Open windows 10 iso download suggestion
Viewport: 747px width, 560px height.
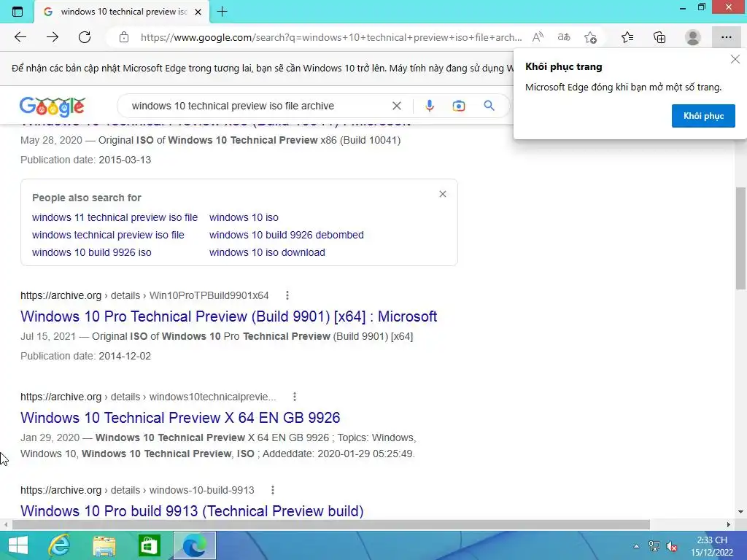click(267, 252)
